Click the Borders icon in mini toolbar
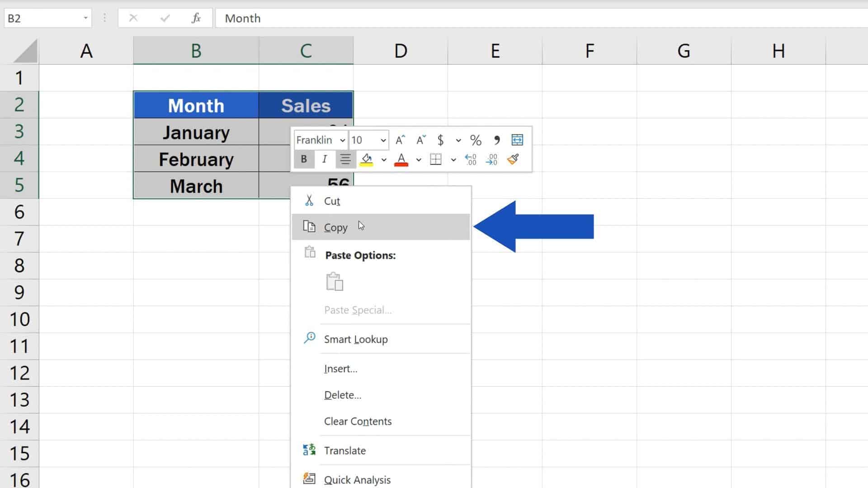The height and width of the screenshot is (488, 868). coord(435,160)
